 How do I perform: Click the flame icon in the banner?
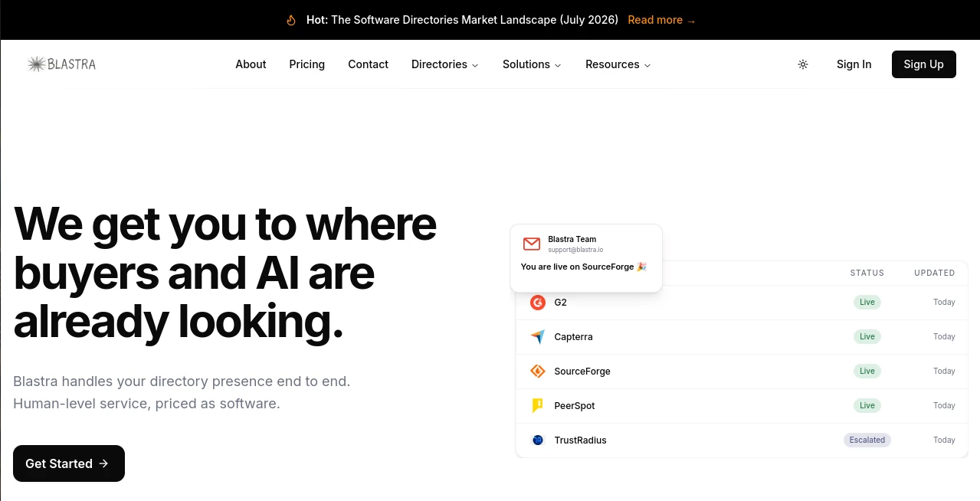click(x=291, y=21)
